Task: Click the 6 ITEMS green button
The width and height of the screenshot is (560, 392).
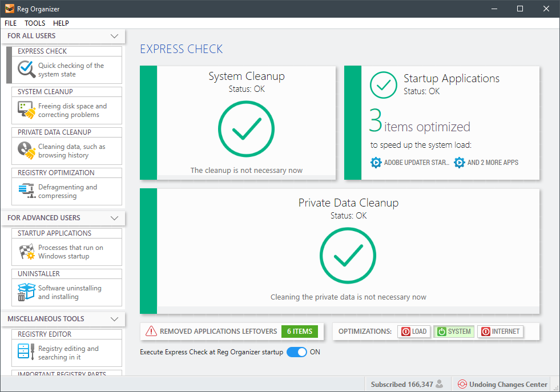Action: pyautogui.click(x=300, y=332)
